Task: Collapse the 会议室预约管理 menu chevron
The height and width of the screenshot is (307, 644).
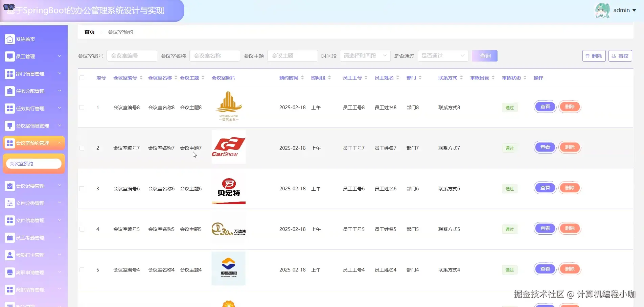Action: 60,143
